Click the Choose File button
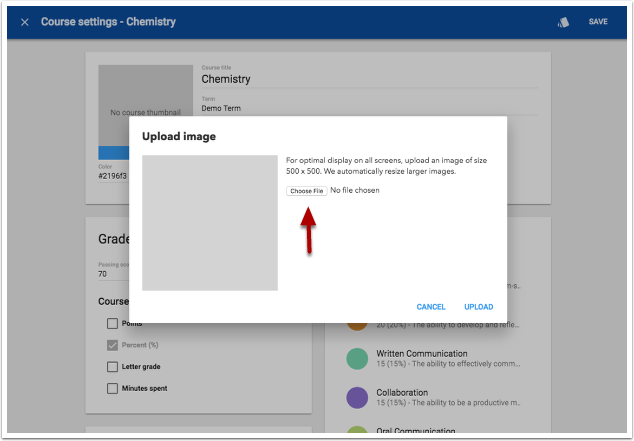Image resolution: width=634 pixels, height=441 pixels. pyautogui.click(x=306, y=190)
